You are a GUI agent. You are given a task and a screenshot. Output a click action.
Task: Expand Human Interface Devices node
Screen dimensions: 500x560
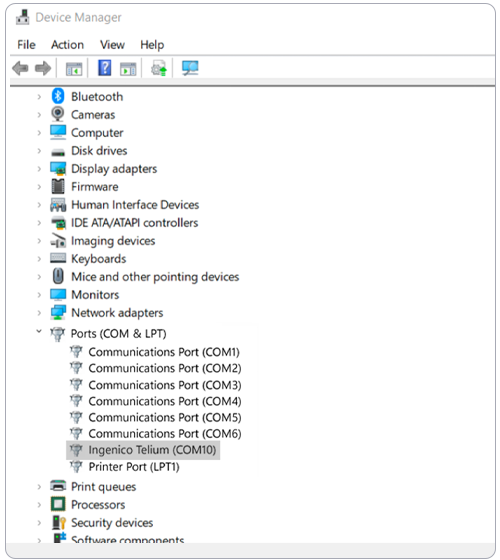pyautogui.click(x=39, y=205)
